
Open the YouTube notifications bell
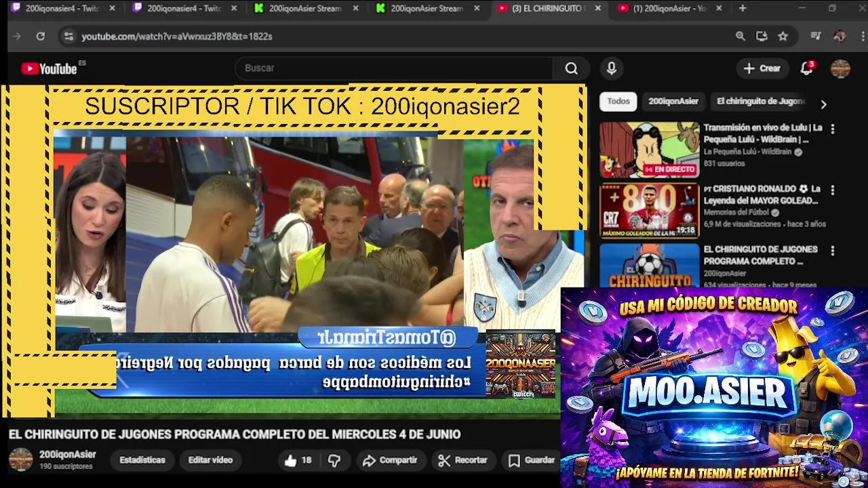[x=806, y=68]
